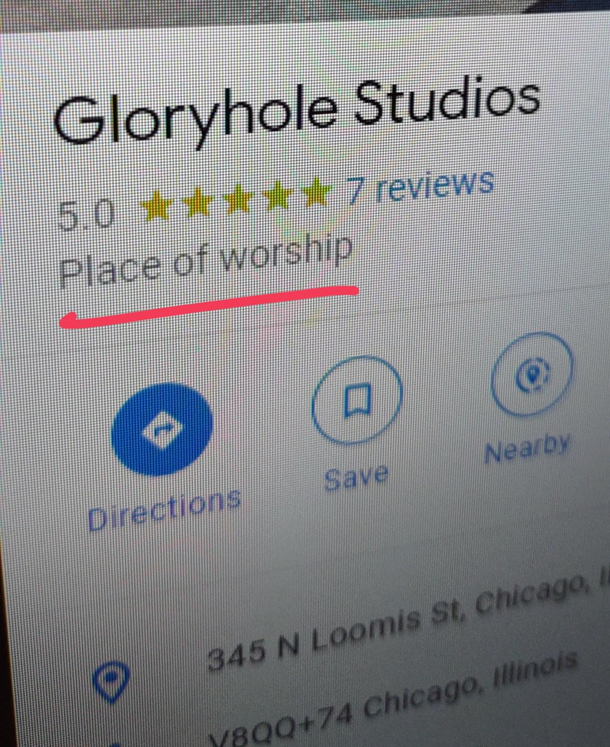This screenshot has height=747, width=610.
Task: Click the Nearby location circle icon
Action: point(532,374)
